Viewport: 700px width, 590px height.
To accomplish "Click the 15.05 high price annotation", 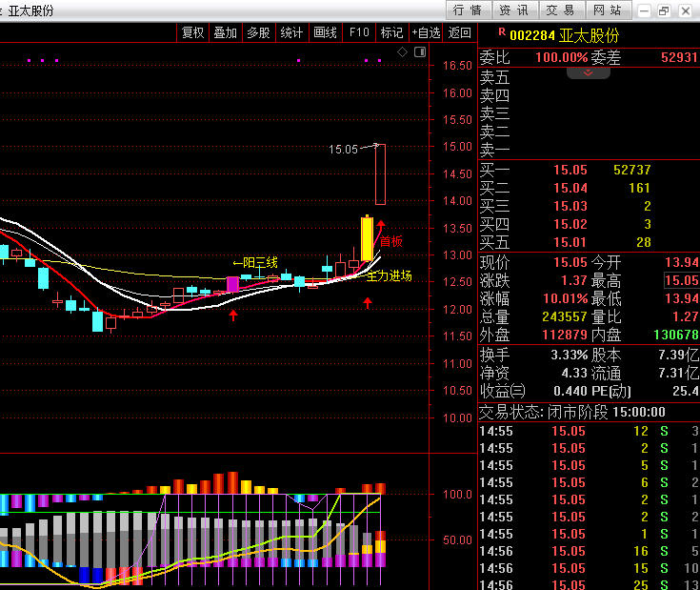I will tap(343, 150).
